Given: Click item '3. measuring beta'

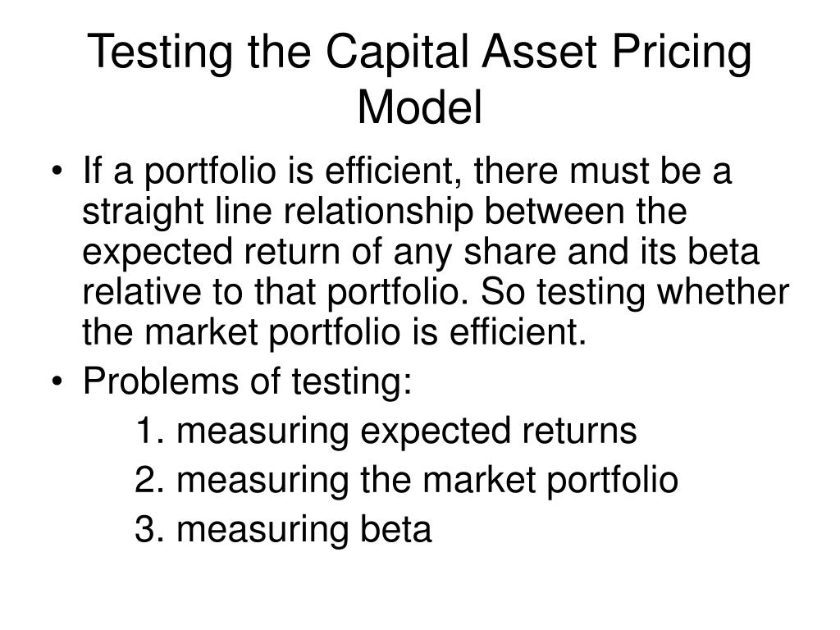Looking at the screenshot, I should coord(283,529).
